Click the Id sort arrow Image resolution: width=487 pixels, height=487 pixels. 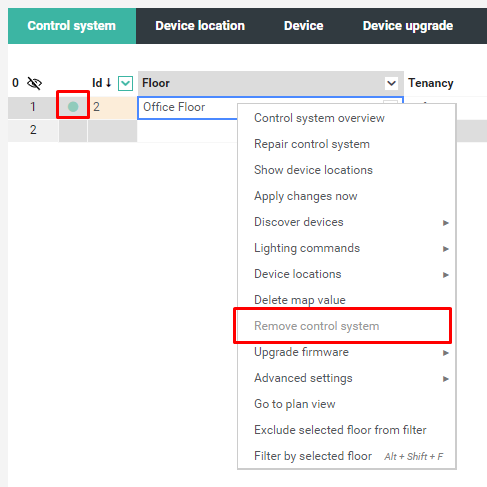tap(108, 82)
